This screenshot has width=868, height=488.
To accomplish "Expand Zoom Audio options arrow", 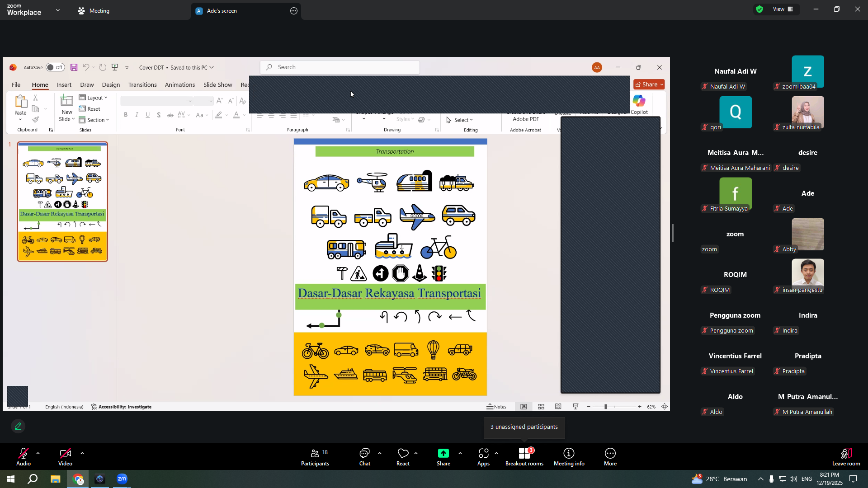I will click(38, 453).
